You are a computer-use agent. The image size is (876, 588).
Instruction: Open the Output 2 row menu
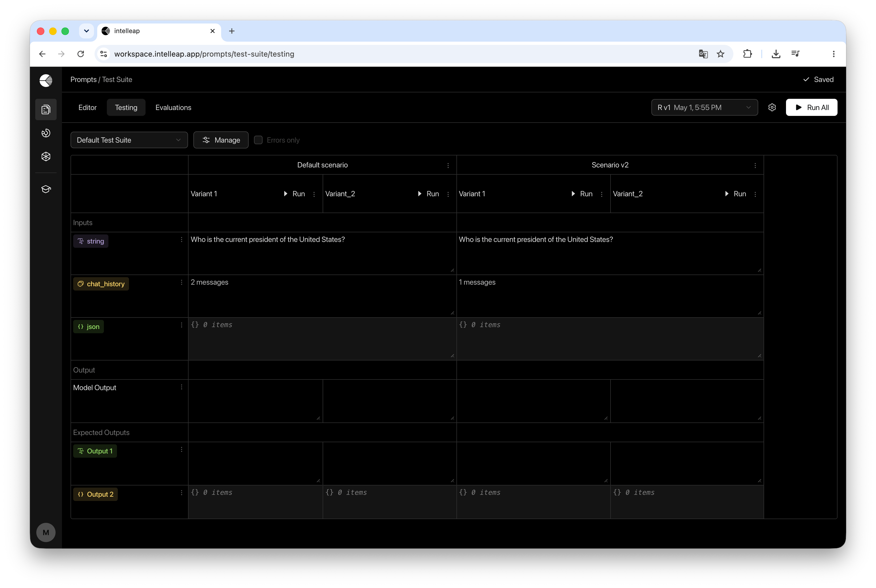click(x=182, y=493)
